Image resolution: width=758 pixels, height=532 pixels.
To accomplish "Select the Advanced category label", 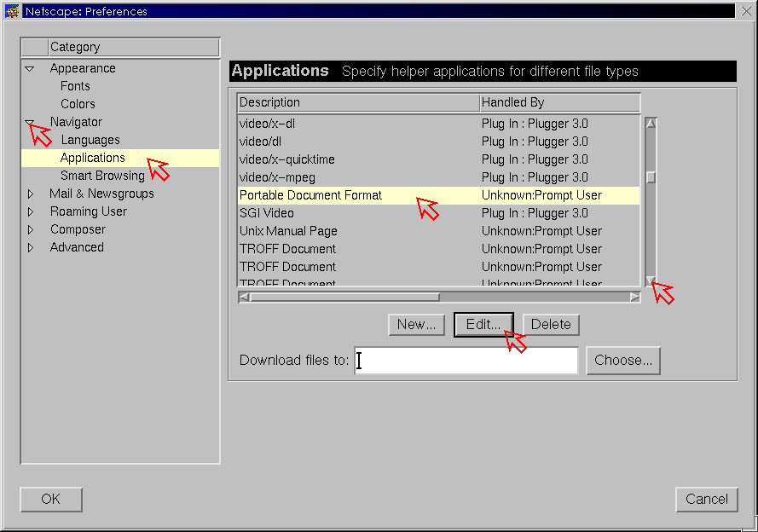I will pyautogui.click(x=77, y=247).
